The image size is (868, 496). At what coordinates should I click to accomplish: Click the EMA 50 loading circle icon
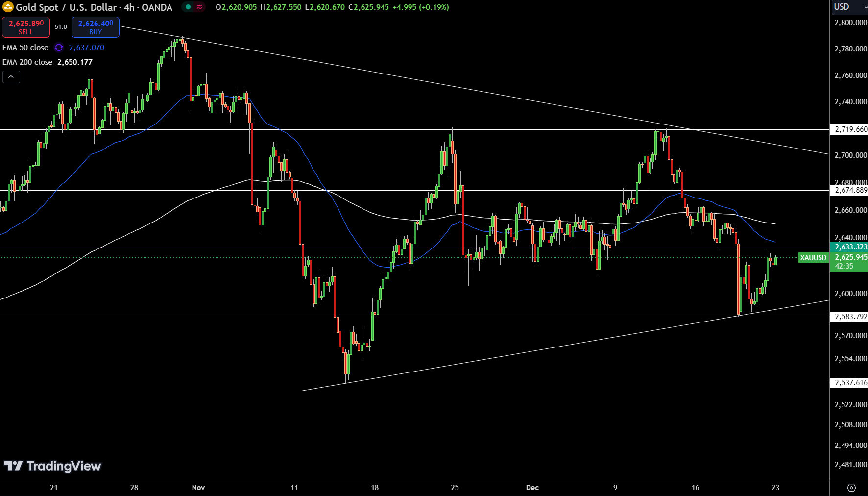[x=59, y=48]
